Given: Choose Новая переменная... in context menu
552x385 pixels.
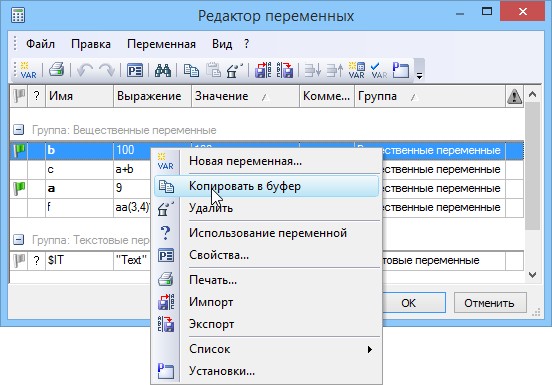Looking at the screenshot, I should point(266,161).
